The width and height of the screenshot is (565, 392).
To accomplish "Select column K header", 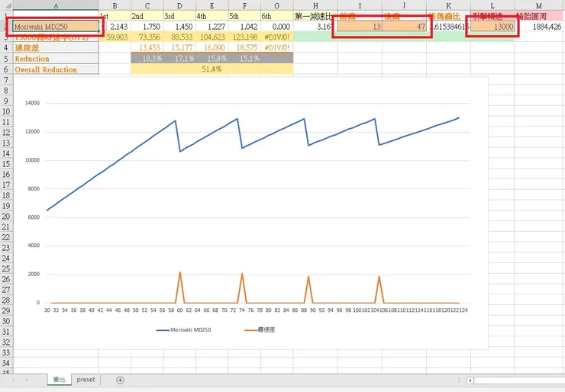I will tap(448, 5).
